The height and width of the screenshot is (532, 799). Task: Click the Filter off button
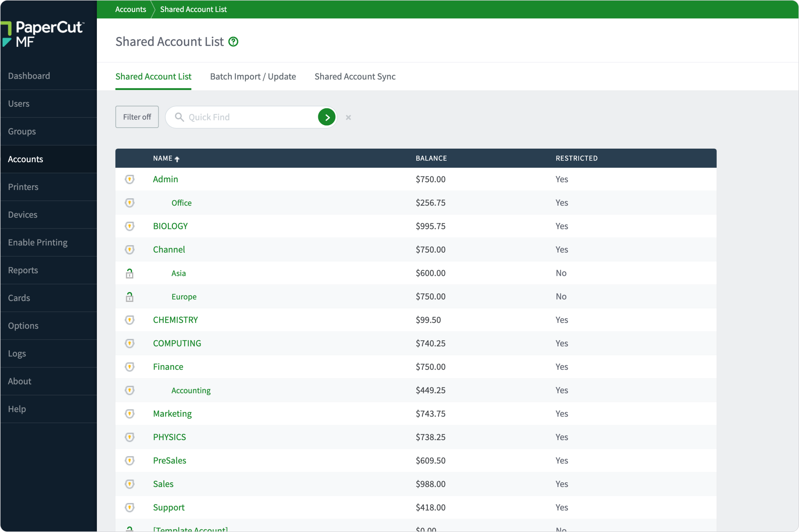[137, 117]
